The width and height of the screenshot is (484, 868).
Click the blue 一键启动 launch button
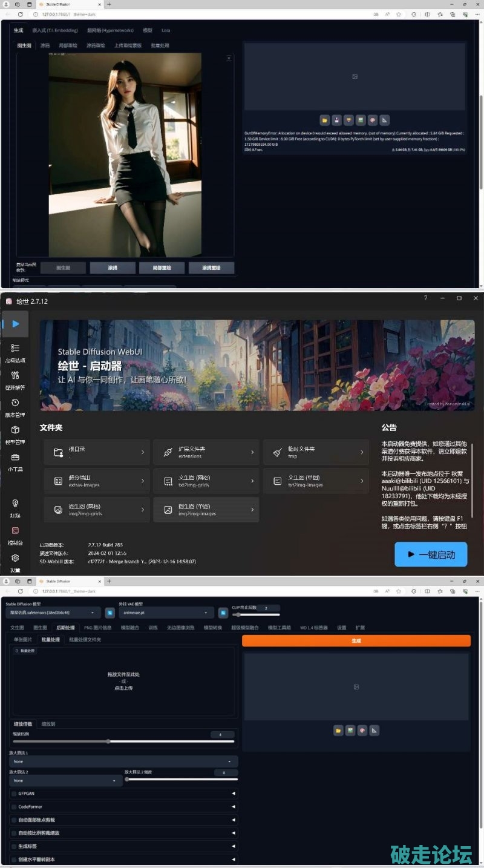[431, 554]
